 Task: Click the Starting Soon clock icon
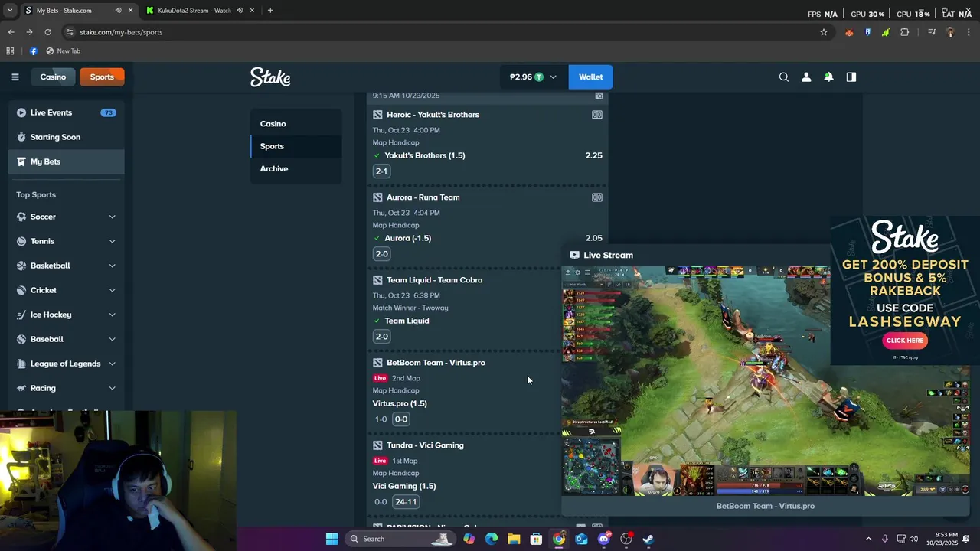pyautogui.click(x=21, y=137)
